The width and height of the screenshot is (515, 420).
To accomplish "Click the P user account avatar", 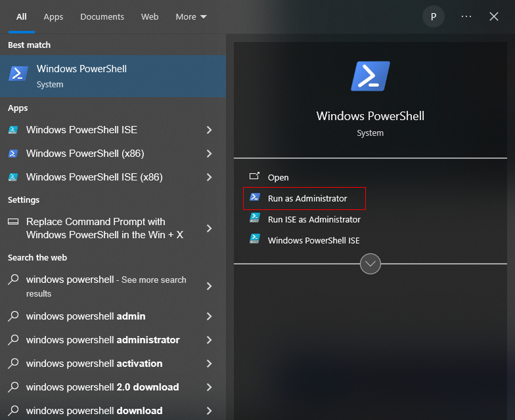I will point(434,16).
